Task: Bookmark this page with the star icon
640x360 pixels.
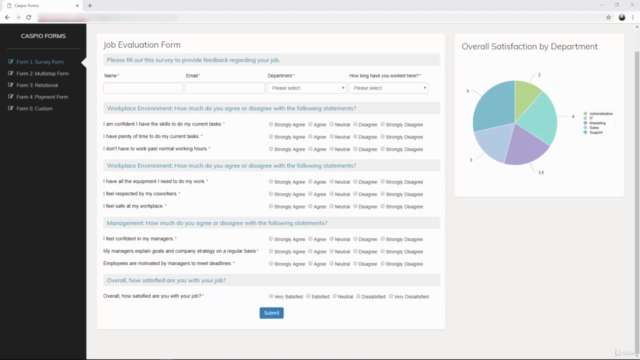Action: [609, 18]
